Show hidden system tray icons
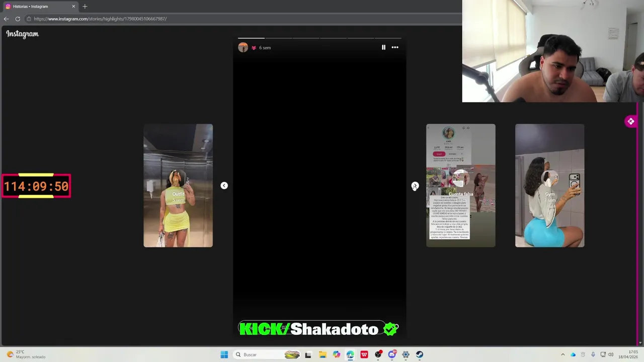Viewport: 644px width, 362px height. click(562, 354)
